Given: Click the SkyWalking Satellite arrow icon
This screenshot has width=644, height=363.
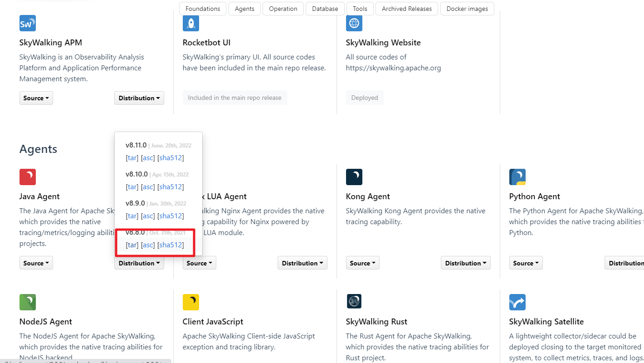Looking at the screenshot, I should tap(517, 302).
